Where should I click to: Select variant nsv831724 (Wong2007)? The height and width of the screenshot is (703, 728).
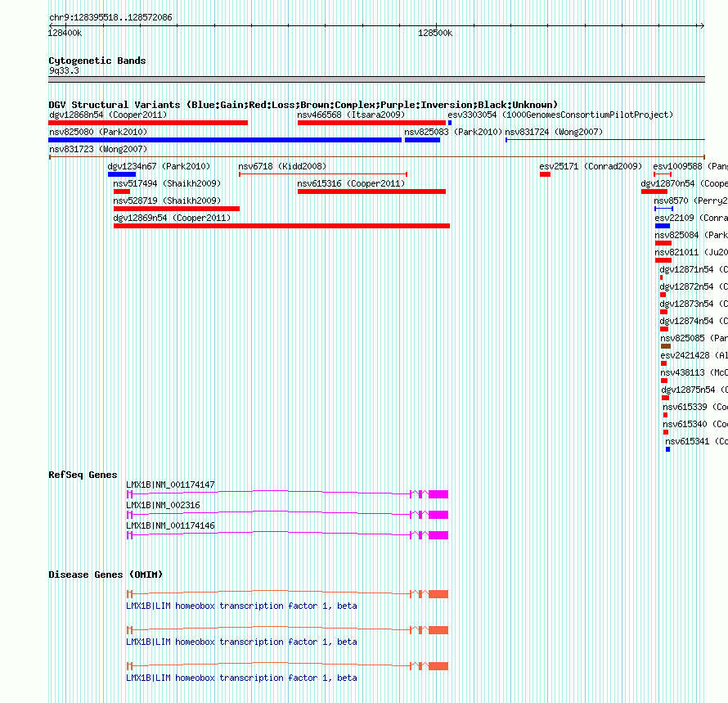[554, 132]
